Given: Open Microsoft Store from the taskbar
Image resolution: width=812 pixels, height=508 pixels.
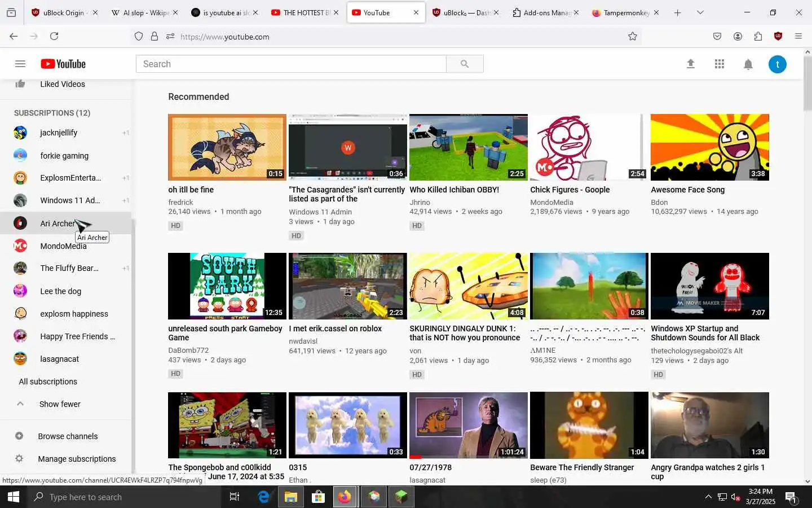Looking at the screenshot, I should pos(318,497).
